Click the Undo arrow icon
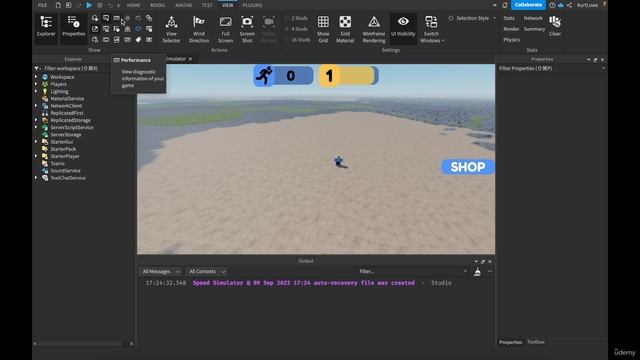Image resolution: width=640 pixels, height=360 pixels. tap(110, 5)
